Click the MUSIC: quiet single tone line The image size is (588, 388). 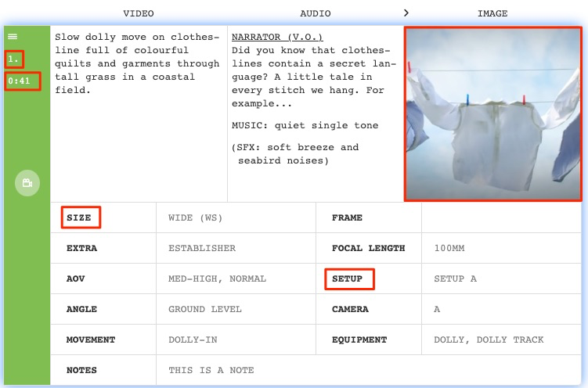click(x=305, y=125)
